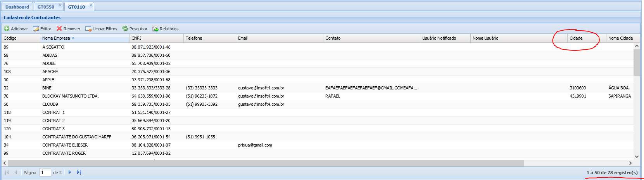Screen dimensions: 644x180
Task: Close the GT0550 tab
Action: tap(60, 5)
